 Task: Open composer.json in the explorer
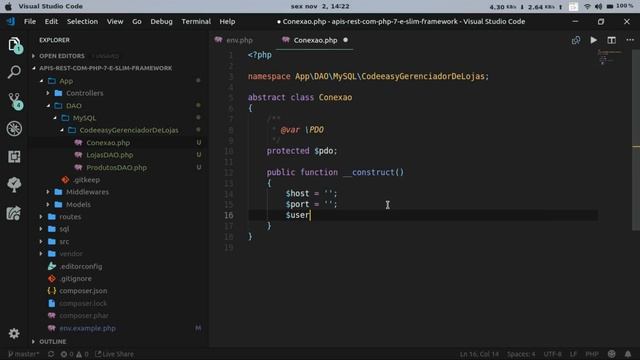click(x=83, y=291)
